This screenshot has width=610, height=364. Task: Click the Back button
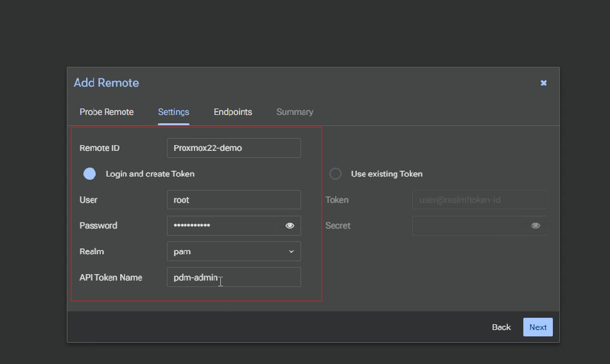pos(501,327)
